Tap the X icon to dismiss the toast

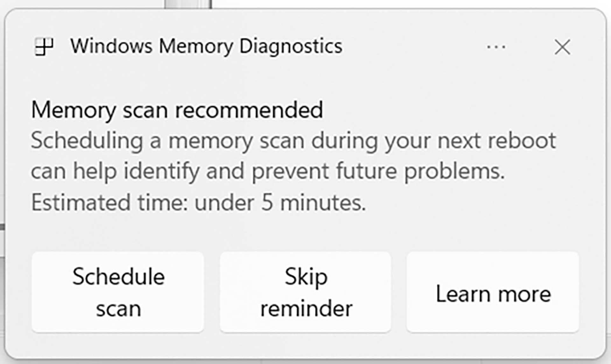click(563, 47)
